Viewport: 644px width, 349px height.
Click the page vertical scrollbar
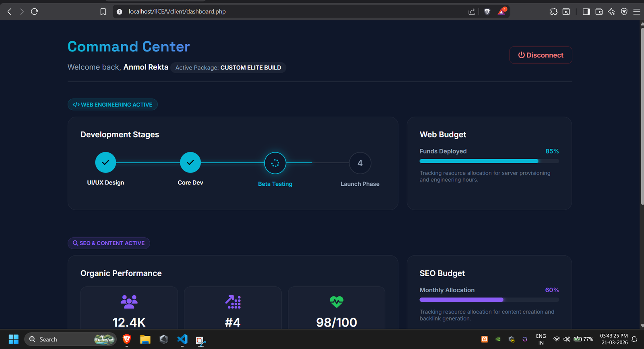[x=642, y=121]
